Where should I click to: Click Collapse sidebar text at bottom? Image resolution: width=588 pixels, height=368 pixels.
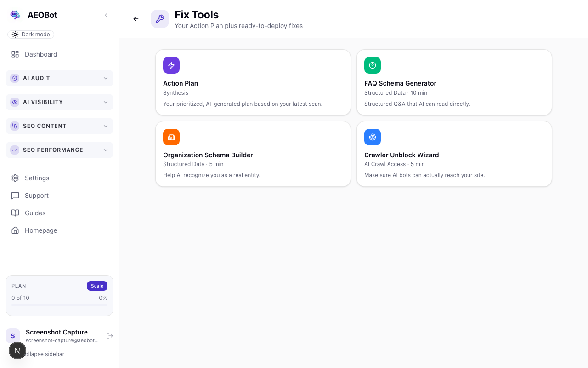click(x=45, y=354)
